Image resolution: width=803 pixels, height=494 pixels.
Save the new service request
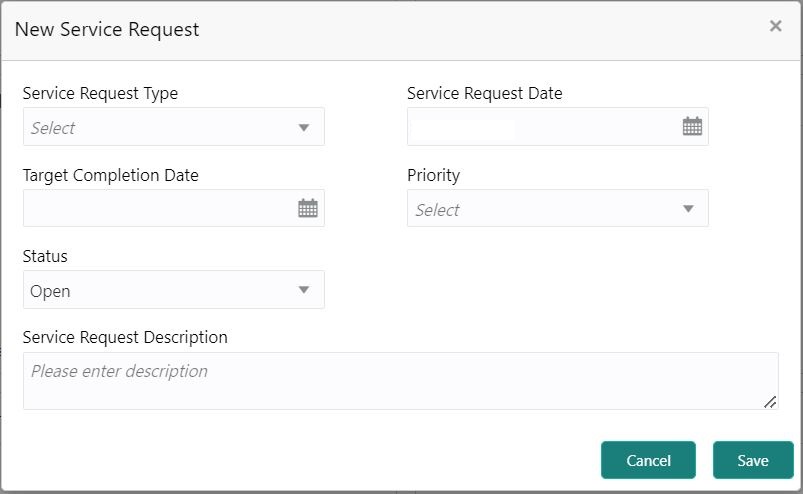pyautogui.click(x=752, y=460)
